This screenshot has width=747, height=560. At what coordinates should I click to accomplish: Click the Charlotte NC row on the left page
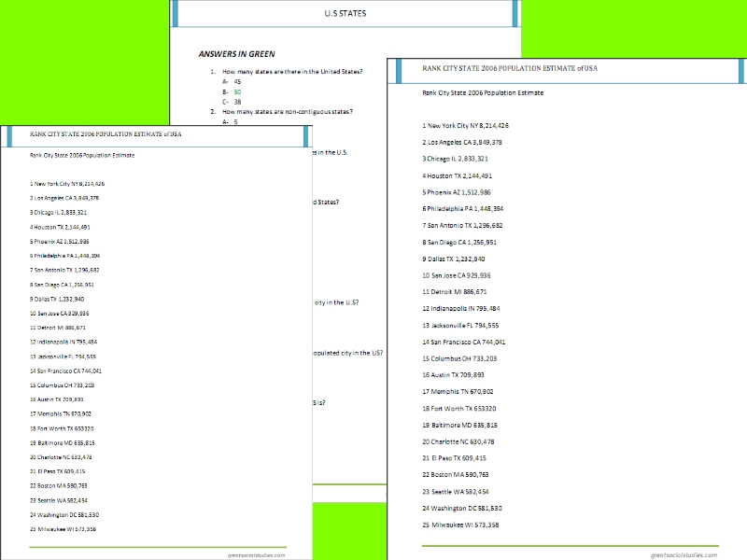point(61,457)
